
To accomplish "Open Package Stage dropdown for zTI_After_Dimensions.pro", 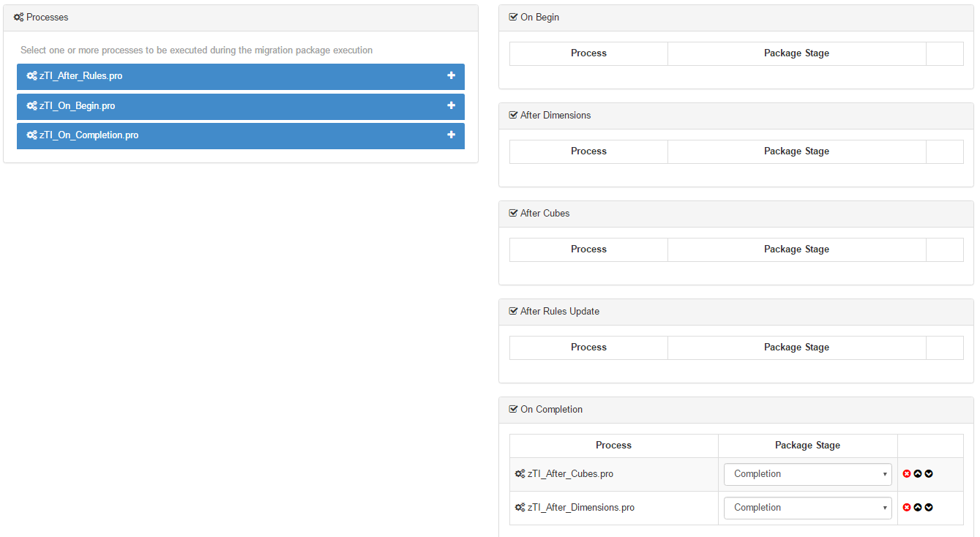I will (x=807, y=508).
